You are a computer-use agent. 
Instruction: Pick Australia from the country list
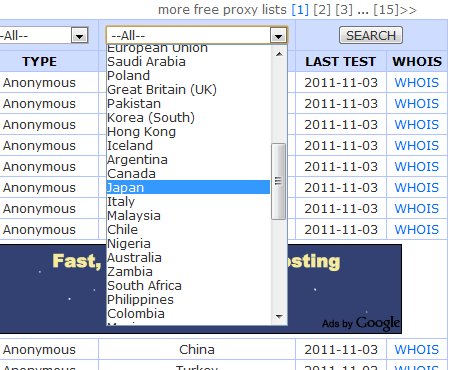(188, 258)
